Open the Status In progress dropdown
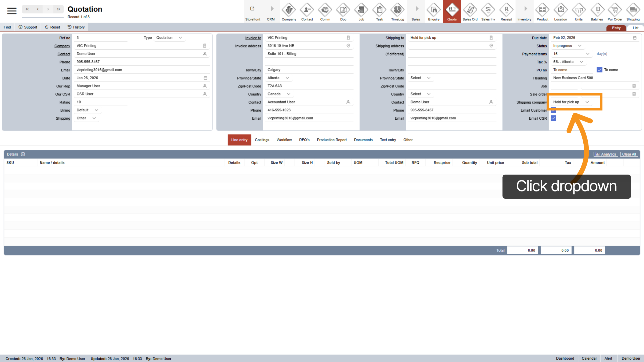The height and width of the screenshot is (362, 644). coord(580,46)
